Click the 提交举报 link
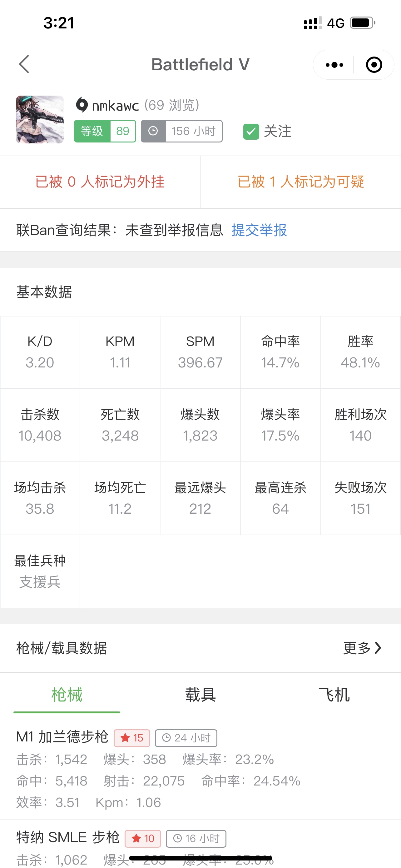The width and height of the screenshot is (401, 868). [259, 230]
